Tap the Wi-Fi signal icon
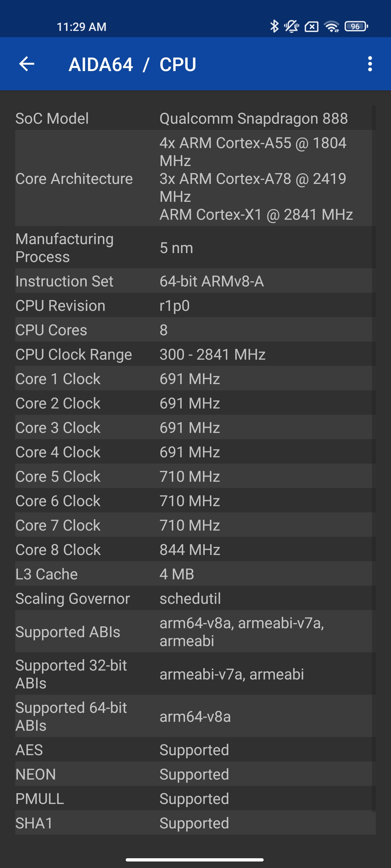Image resolution: width=391 pixels, height=868 pixels. click(x=331, y=26)
